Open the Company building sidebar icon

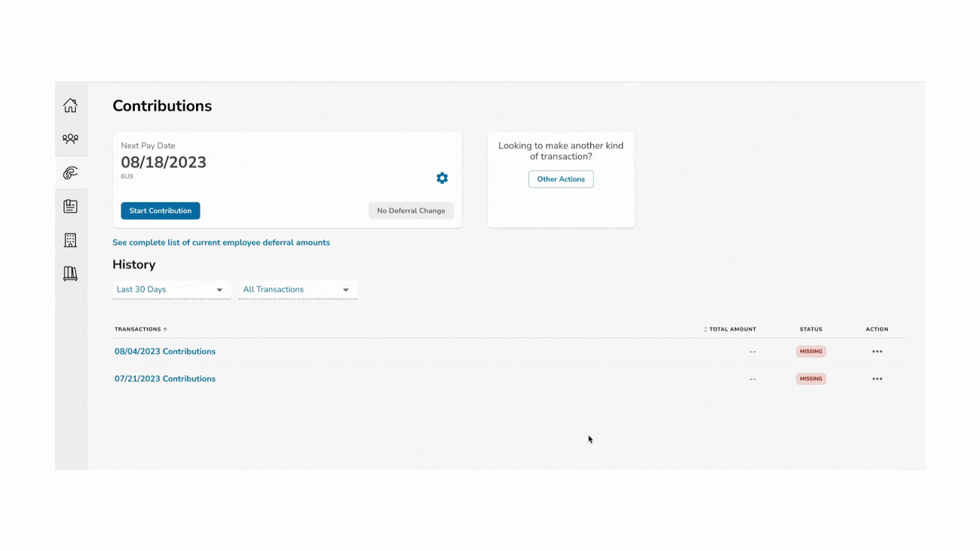[70, 240]
